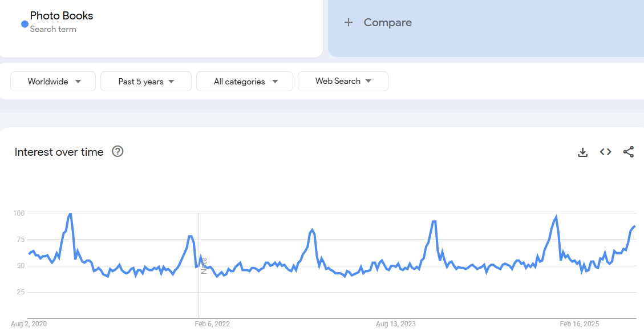Edit the Photo Books search term
Screen dimensions: 644x336
[62, 16]
